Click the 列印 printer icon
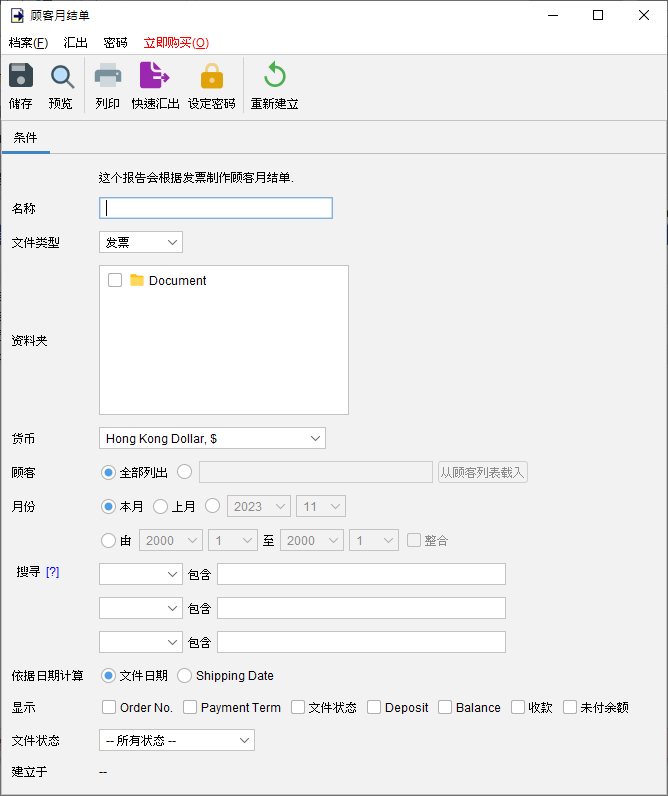 [x=108, y=76]
